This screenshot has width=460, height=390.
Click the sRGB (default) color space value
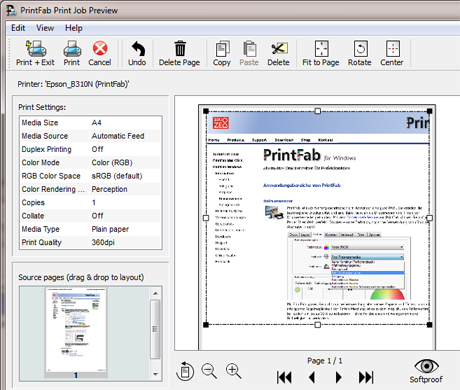(117, 176)
